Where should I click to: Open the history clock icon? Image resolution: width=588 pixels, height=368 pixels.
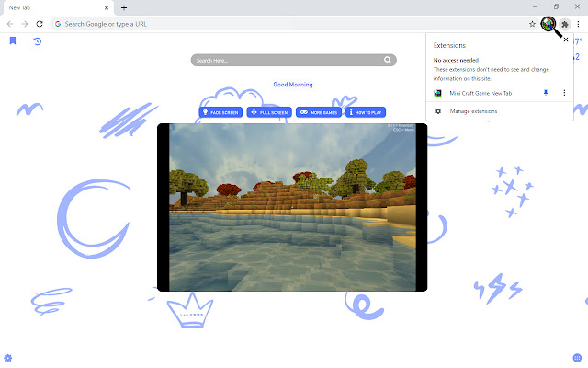37,40
